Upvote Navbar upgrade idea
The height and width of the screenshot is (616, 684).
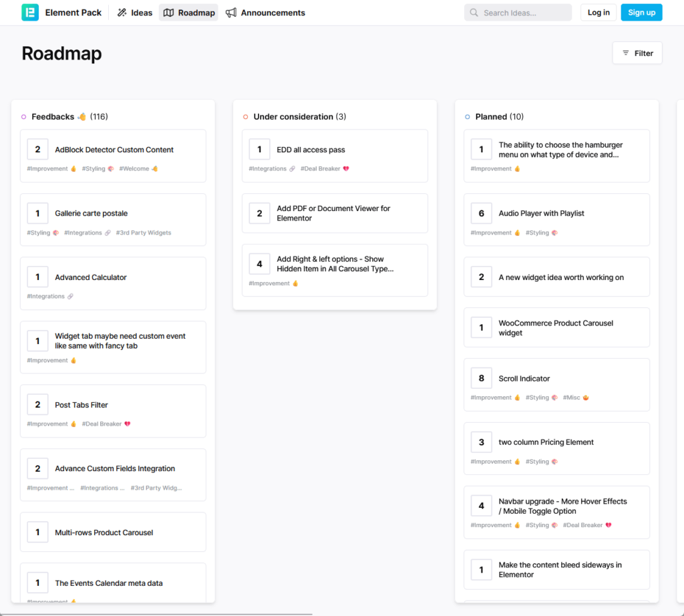[482, 506]
